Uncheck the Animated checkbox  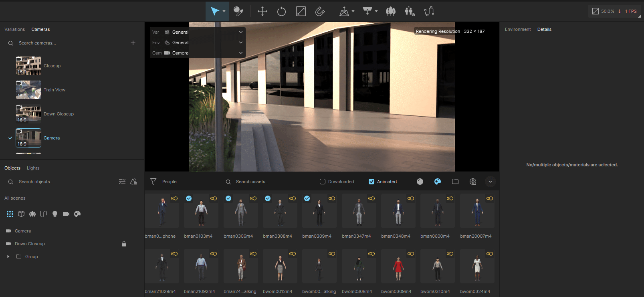[371, 182]
